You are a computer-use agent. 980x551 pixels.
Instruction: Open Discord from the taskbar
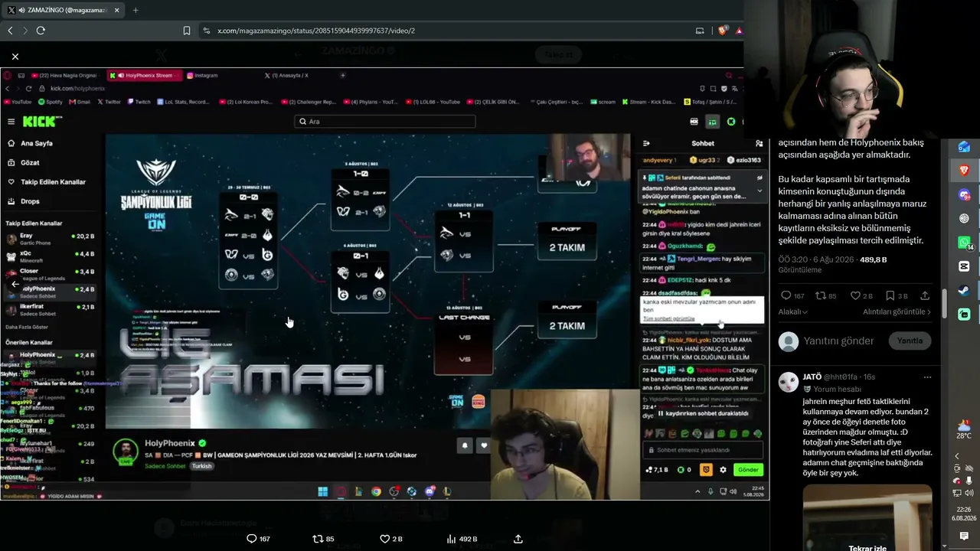coord(964,195)
